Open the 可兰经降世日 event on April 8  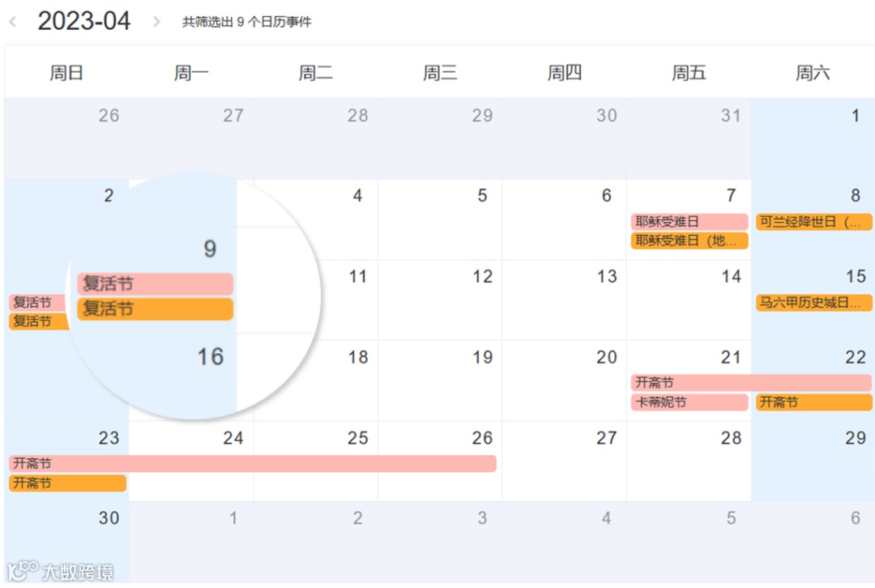[813, 221]
